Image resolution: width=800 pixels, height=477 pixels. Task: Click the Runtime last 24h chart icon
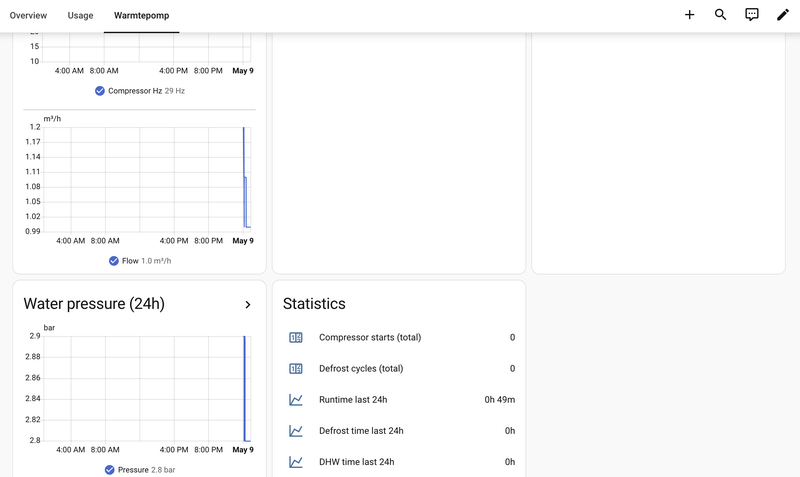296,400
